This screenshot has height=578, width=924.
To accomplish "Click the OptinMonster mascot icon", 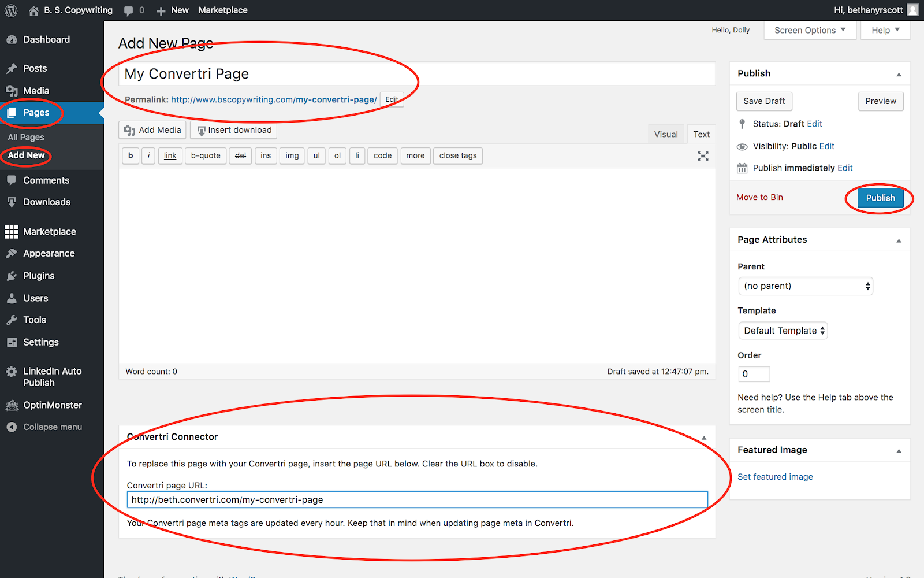I will click(12, 405).
